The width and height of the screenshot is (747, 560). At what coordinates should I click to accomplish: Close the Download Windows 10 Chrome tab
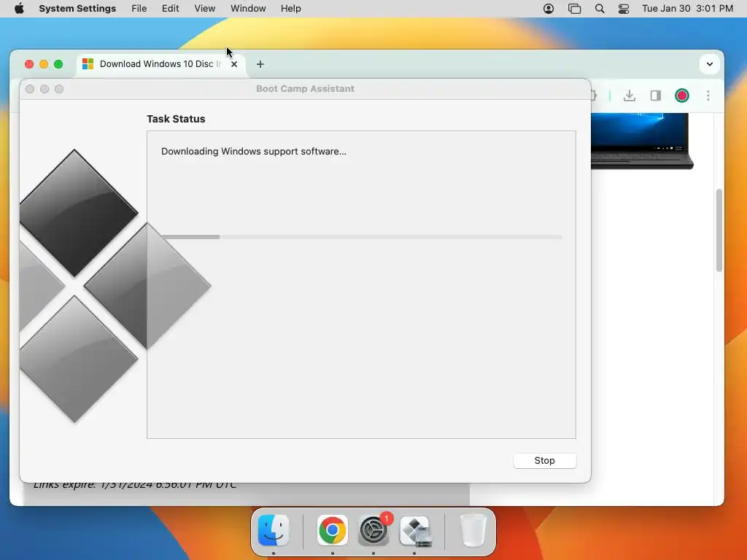[x=234, y=64]
